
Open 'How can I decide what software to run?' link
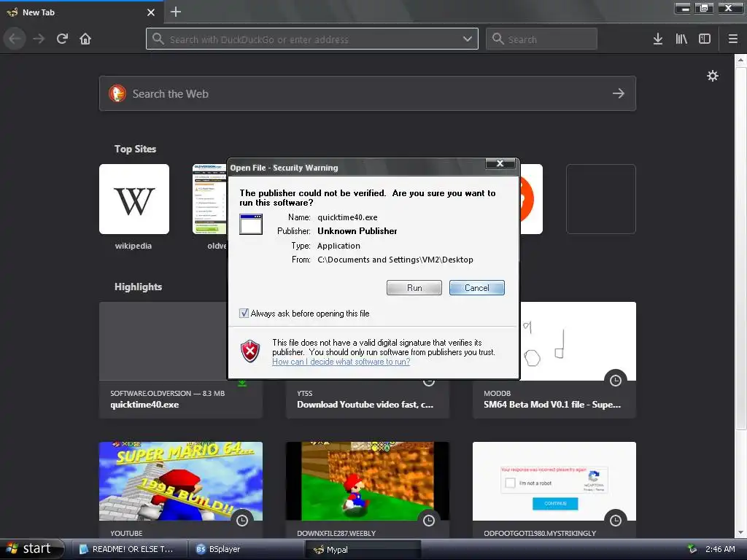click(341, 362)
